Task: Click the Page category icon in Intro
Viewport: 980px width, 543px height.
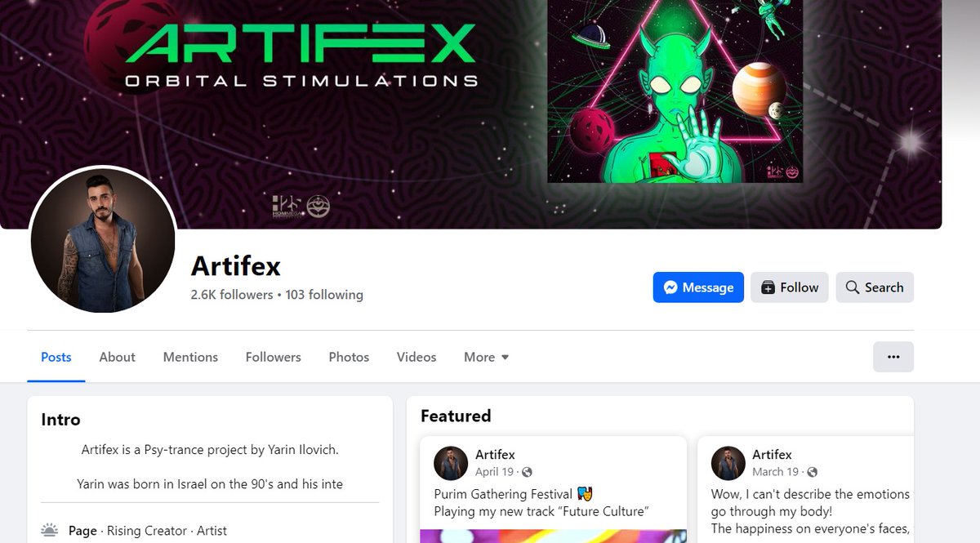Action: tap(50, 531)
